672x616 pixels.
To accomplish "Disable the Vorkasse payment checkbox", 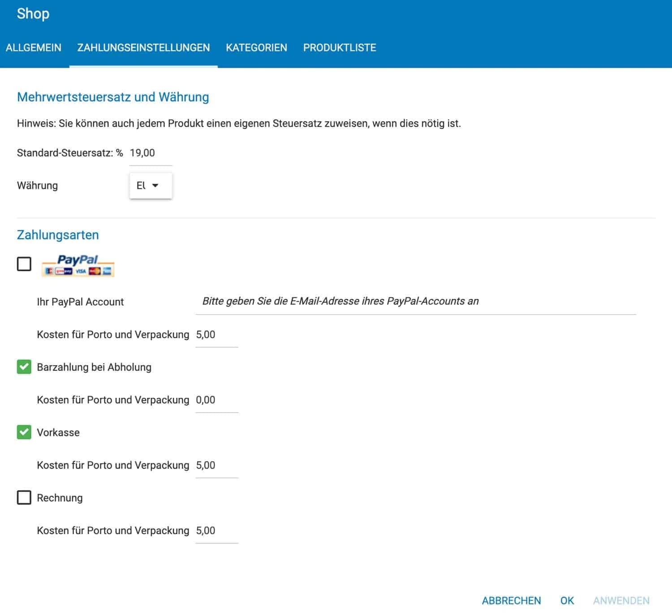I will (24, 432).
